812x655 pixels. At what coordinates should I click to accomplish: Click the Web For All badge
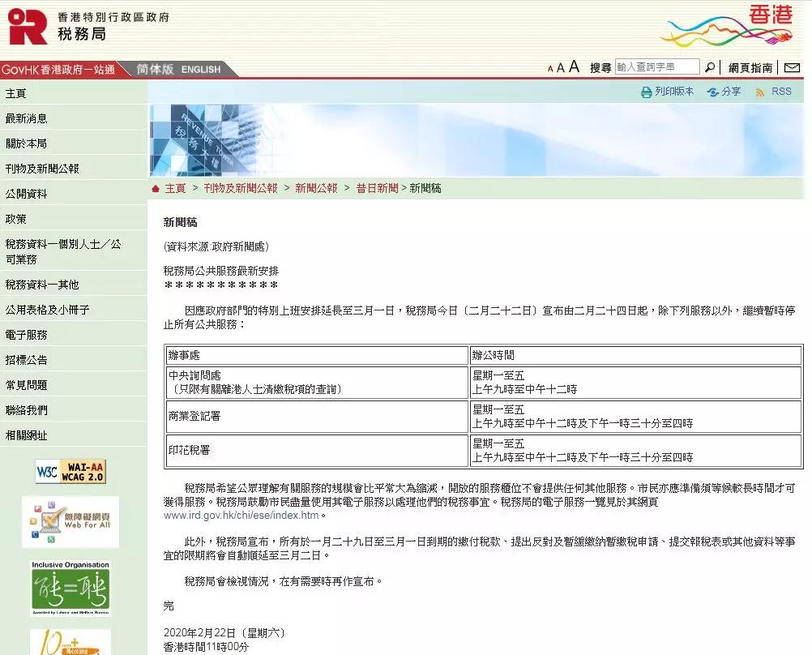pyautogui.click(x=71, y=521)
